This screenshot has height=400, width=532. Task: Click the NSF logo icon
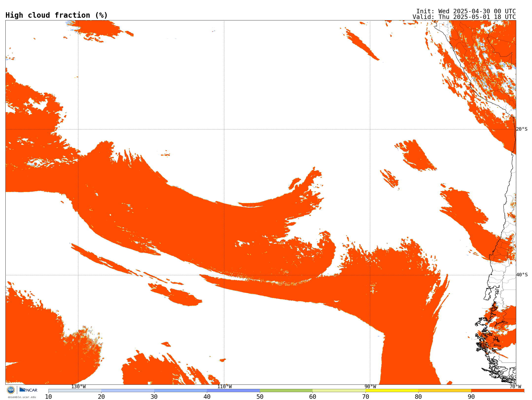[x=11, y=390]
